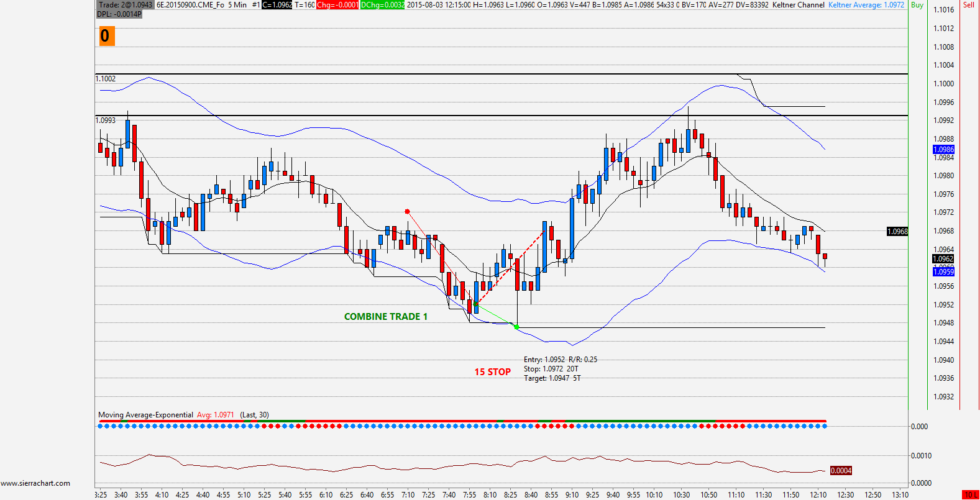Click the Sell label at top right

point(969,5)
